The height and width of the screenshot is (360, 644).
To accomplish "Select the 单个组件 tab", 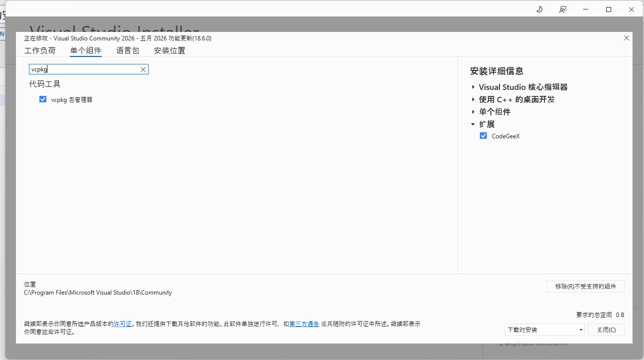I will coord(86,50).
